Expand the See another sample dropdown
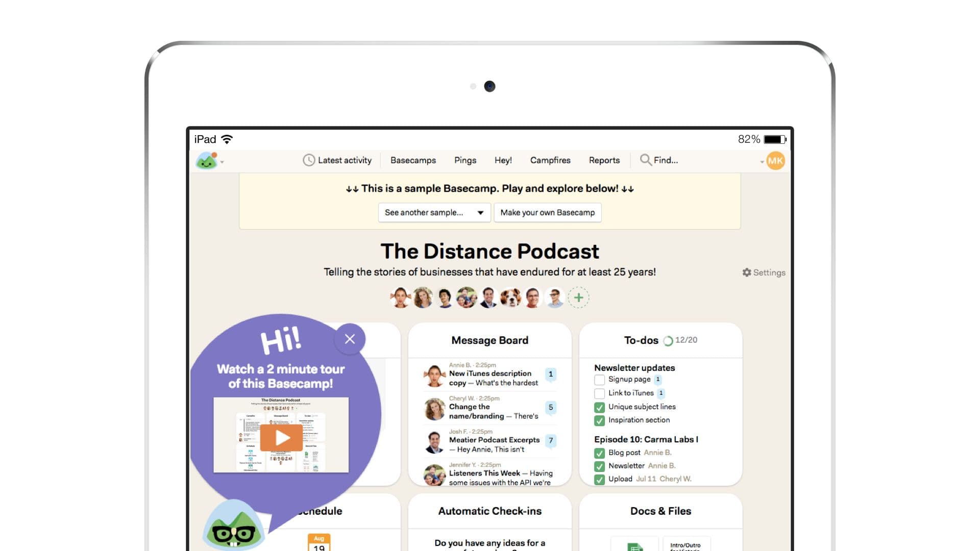 tap(434, 212)
